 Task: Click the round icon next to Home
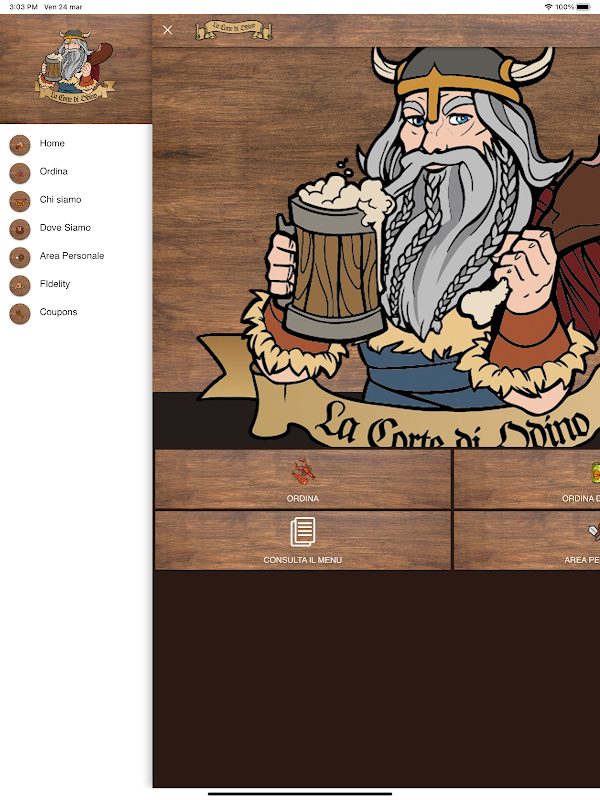[x=20, y=145]
